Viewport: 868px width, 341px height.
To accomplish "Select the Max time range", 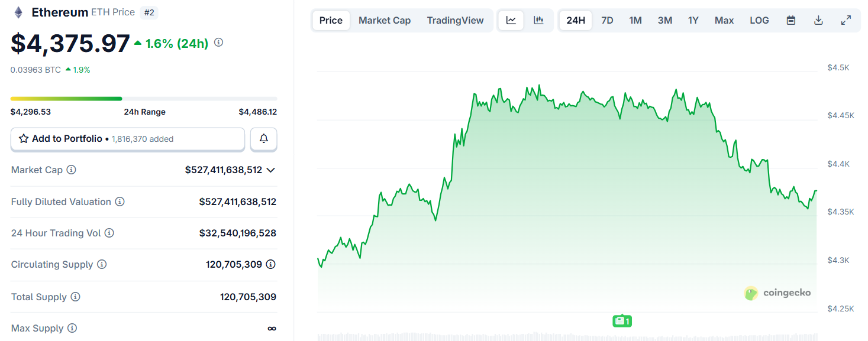I will [724, 20].
